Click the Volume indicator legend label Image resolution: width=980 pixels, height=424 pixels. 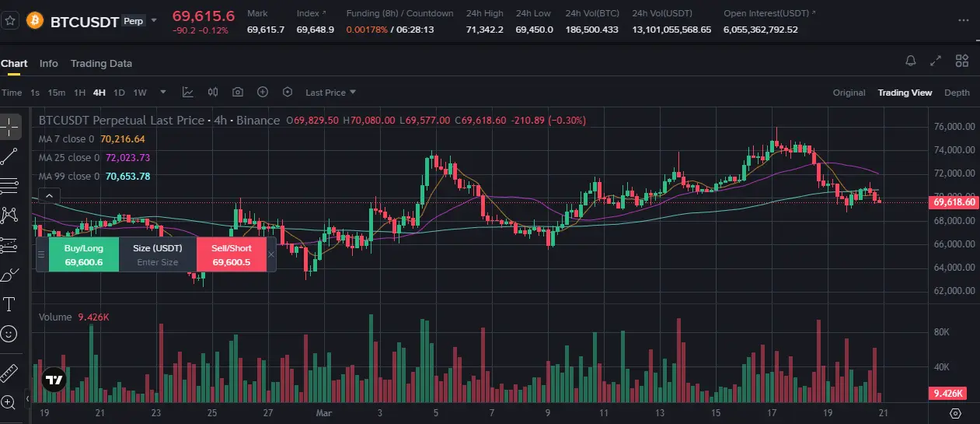[55, 317]
